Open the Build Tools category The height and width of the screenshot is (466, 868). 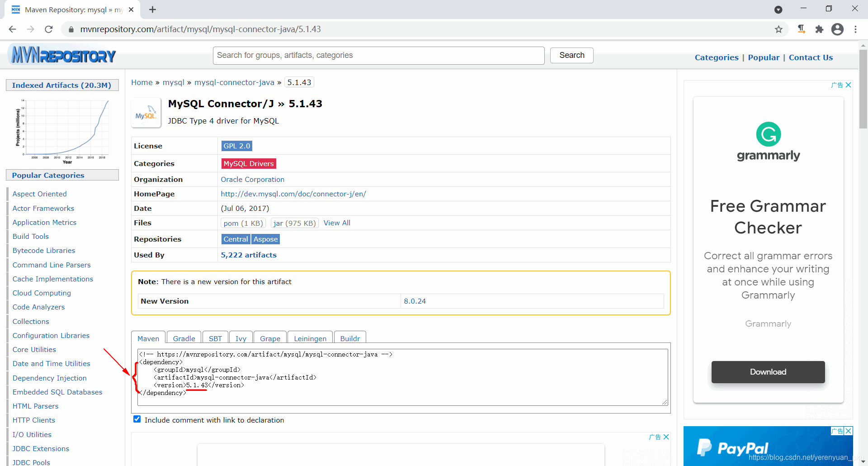click(30, 236)
